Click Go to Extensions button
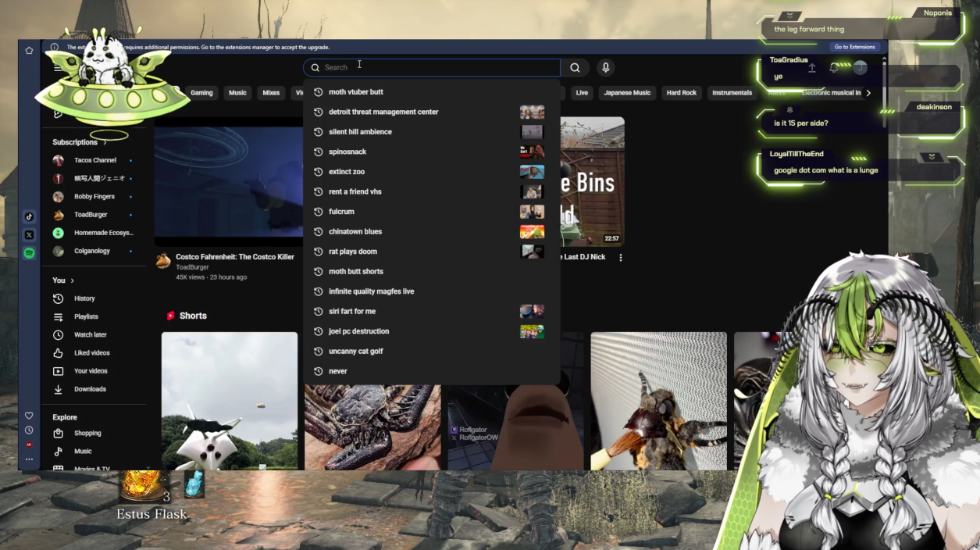The width and height of the screenshot is (980, 550). click(x=854, y=47)
